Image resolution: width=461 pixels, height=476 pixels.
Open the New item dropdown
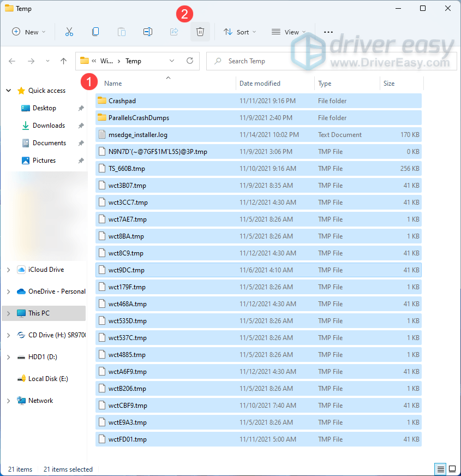(x=29, y=32)
